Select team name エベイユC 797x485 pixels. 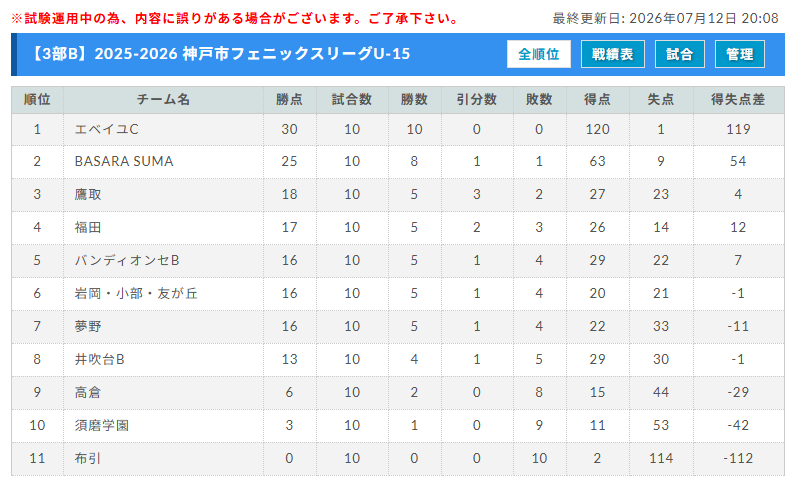(x=106, y=129)
